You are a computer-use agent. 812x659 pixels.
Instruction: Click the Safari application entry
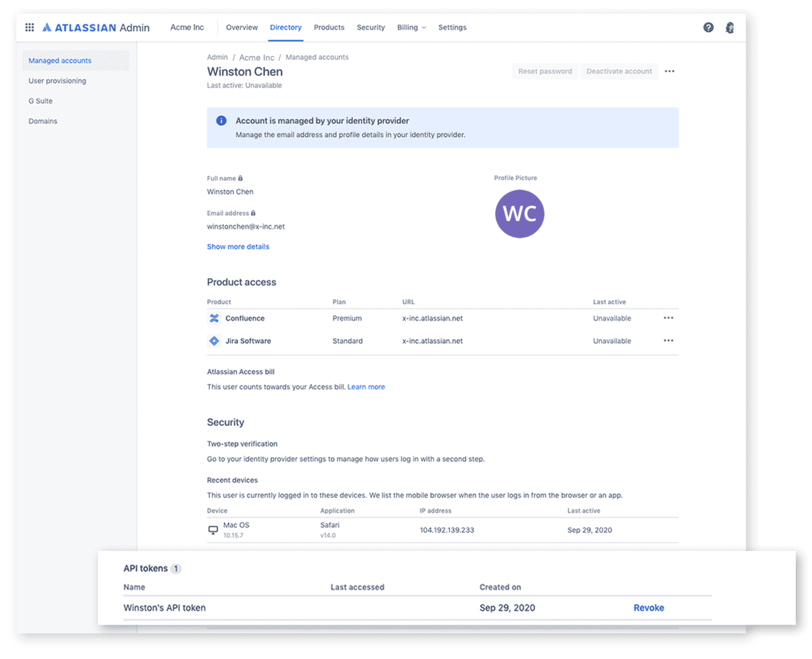pyautogui.click(x=330, y=525)
